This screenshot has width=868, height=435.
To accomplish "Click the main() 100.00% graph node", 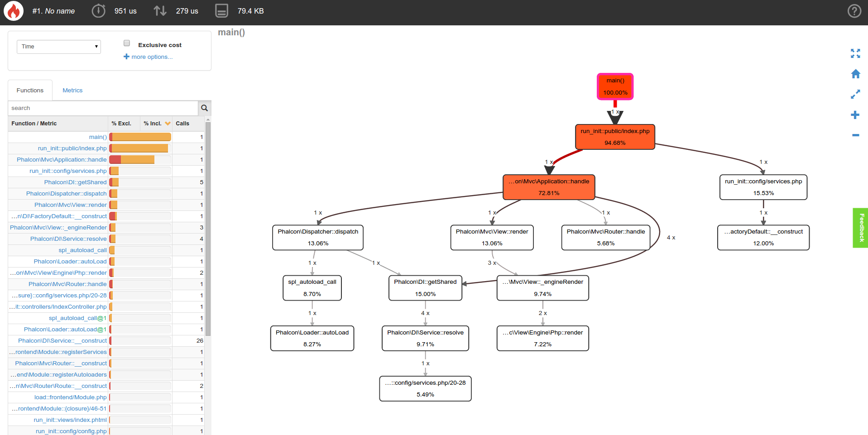I will pos(615,86).
